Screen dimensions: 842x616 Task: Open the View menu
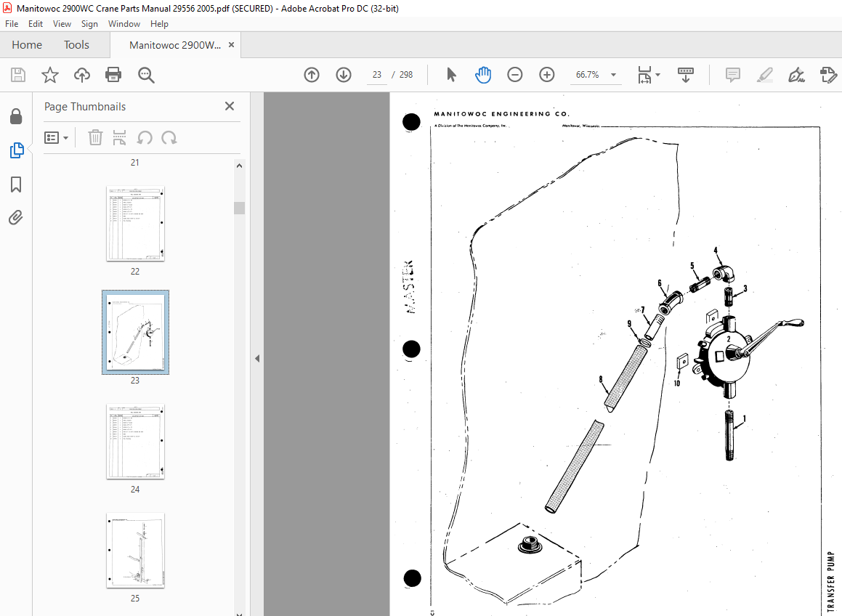(62, 24)
